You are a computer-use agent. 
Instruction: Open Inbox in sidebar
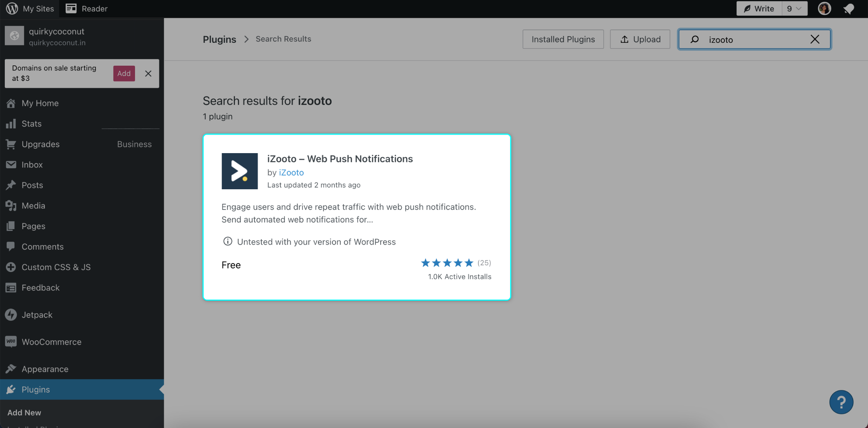[x=32, y=165]
